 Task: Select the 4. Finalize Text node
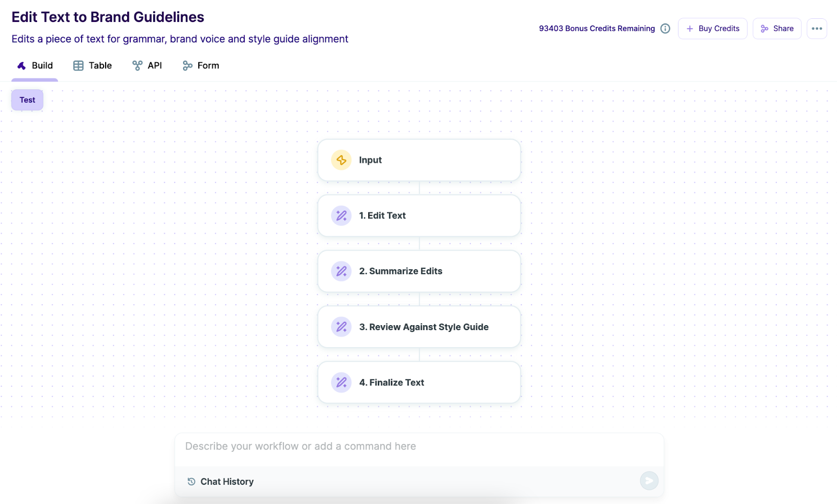pos(418,382)
